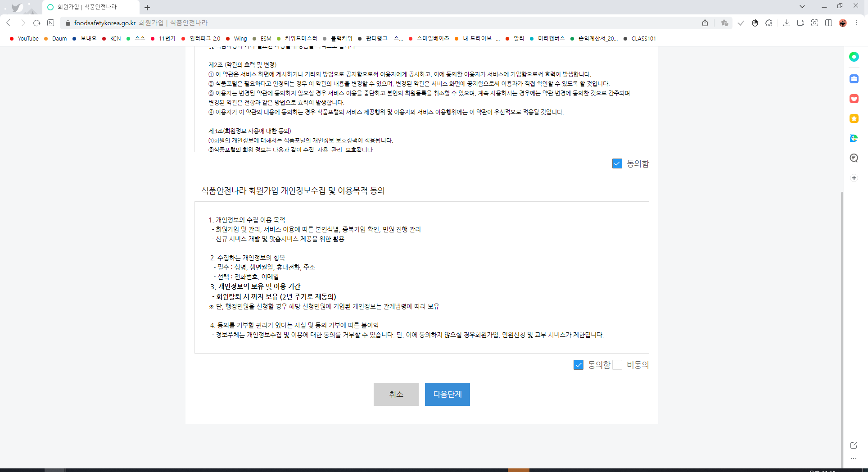Open the 보내요 bookmark
The height and width of the screenshot is (472, 868).
[84, 39]
